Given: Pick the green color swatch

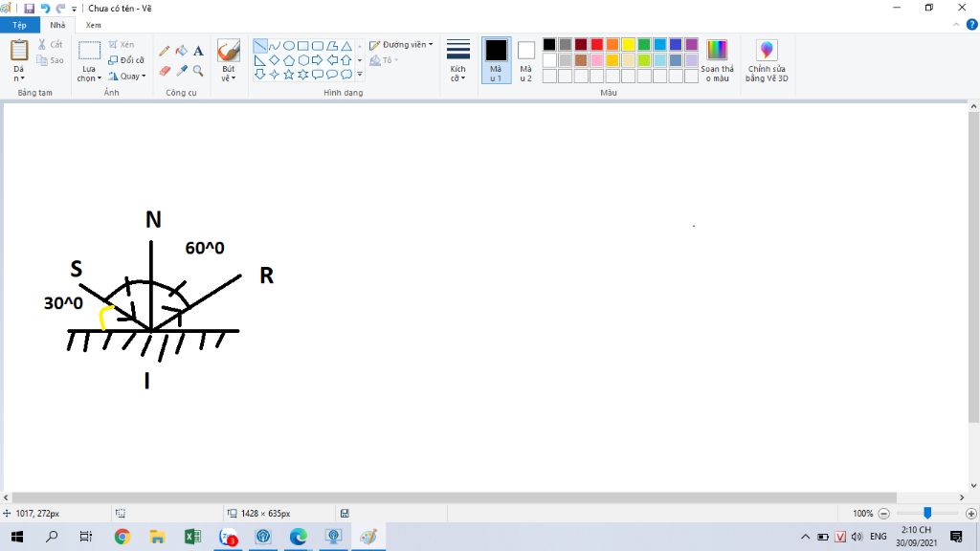Looking at the screenshot, I should 644,44.
